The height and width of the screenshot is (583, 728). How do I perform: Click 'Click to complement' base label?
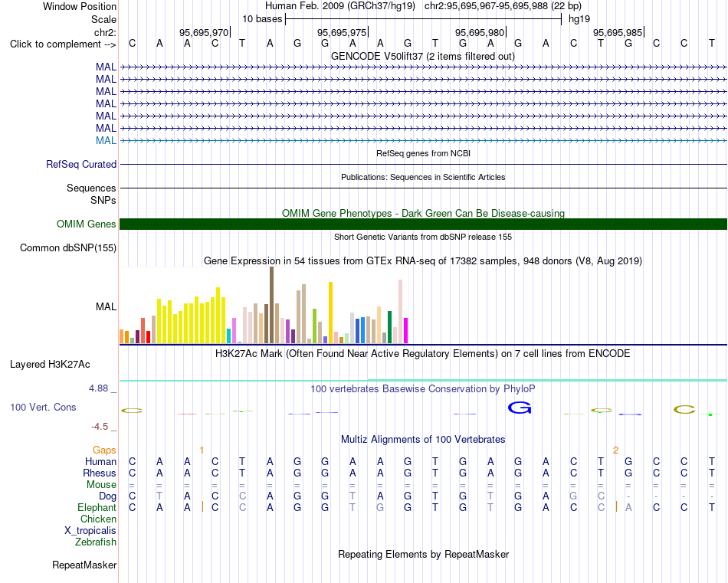tap(63, 44)
